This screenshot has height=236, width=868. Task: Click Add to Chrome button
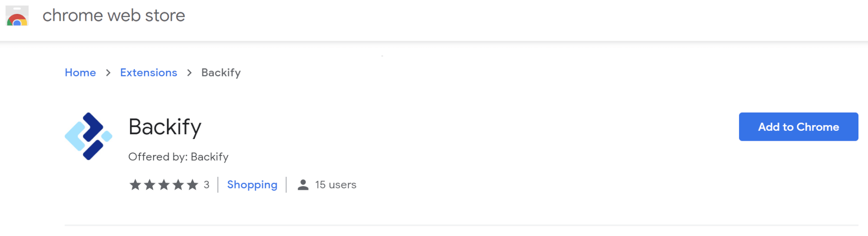pyautogui.click(x=799, y=127)
